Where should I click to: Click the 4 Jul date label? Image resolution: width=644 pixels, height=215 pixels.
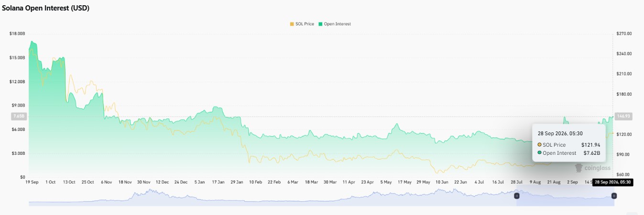tap(479, 182)
